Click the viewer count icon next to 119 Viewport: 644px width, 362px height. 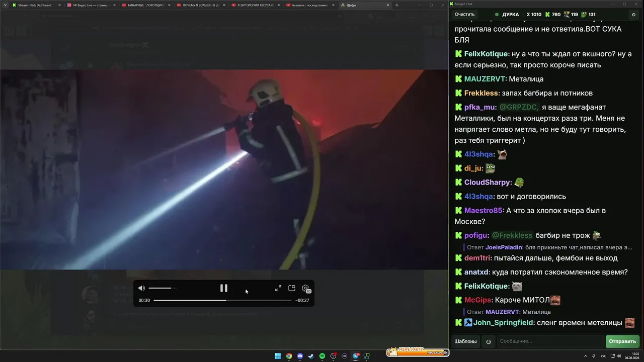(x=566, y=15)
